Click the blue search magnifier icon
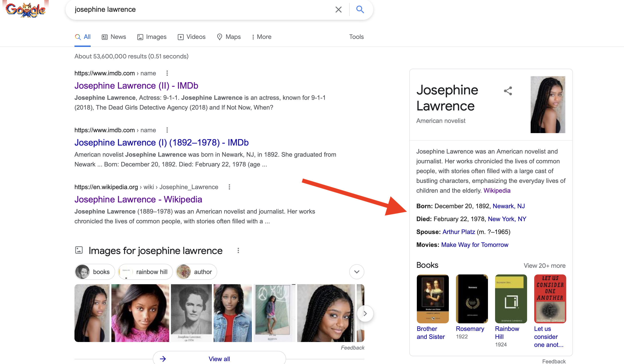 (360, 9)
